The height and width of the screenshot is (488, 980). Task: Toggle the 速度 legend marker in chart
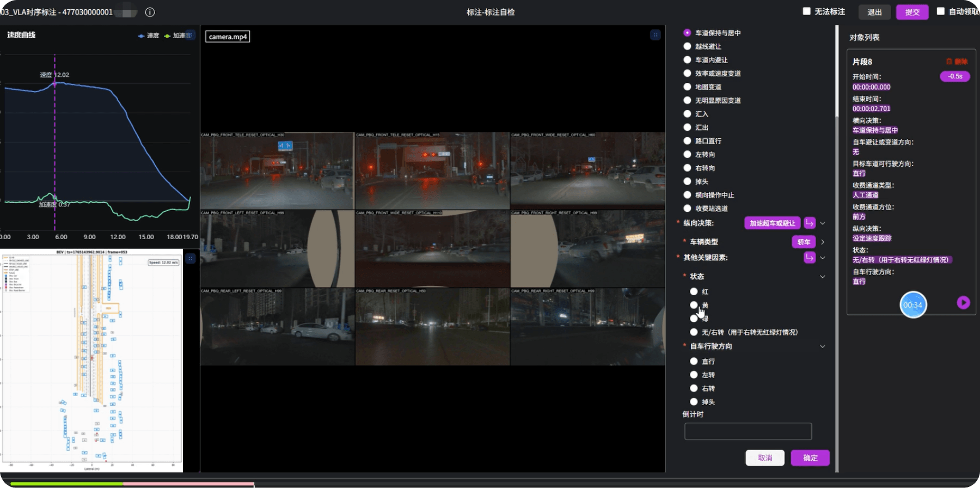click(x=142, y=36)
